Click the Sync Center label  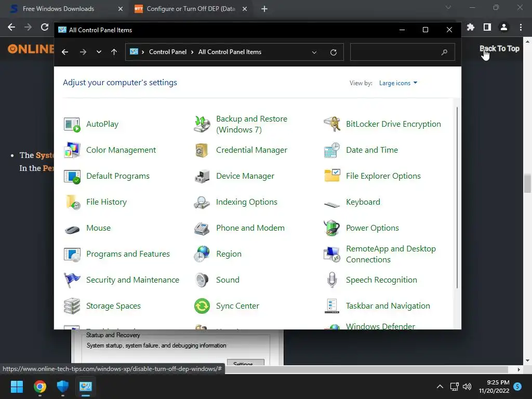(237, 306)
